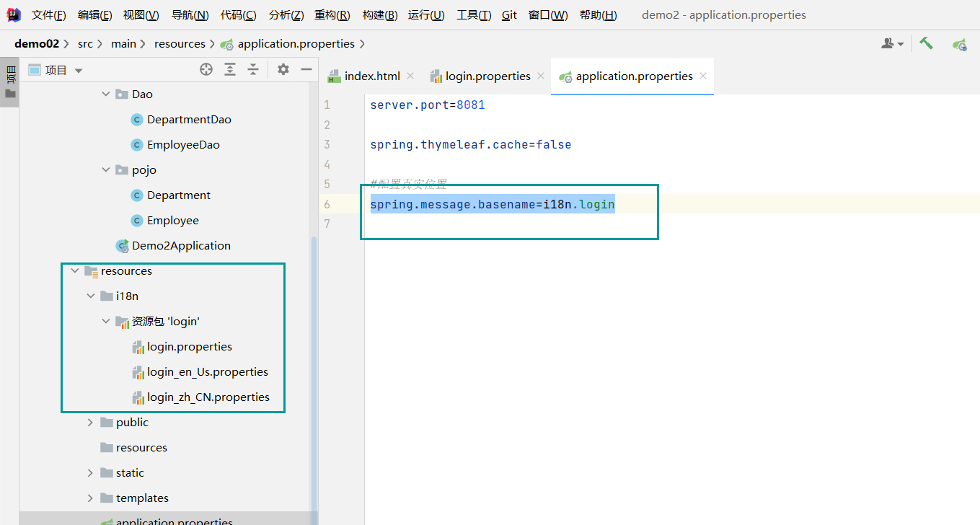Open the 重构(R) menu
This screenshot has width=980, height=525.
tap(332, 15)
